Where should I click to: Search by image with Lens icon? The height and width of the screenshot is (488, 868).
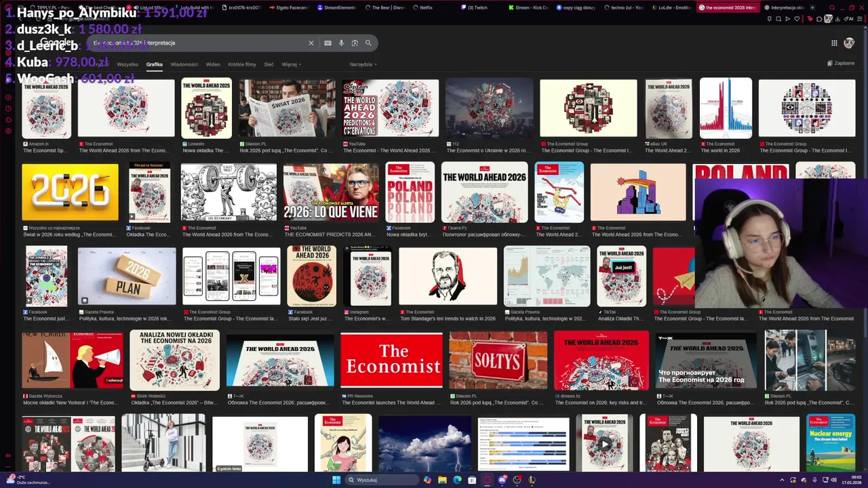coord(355,43)
